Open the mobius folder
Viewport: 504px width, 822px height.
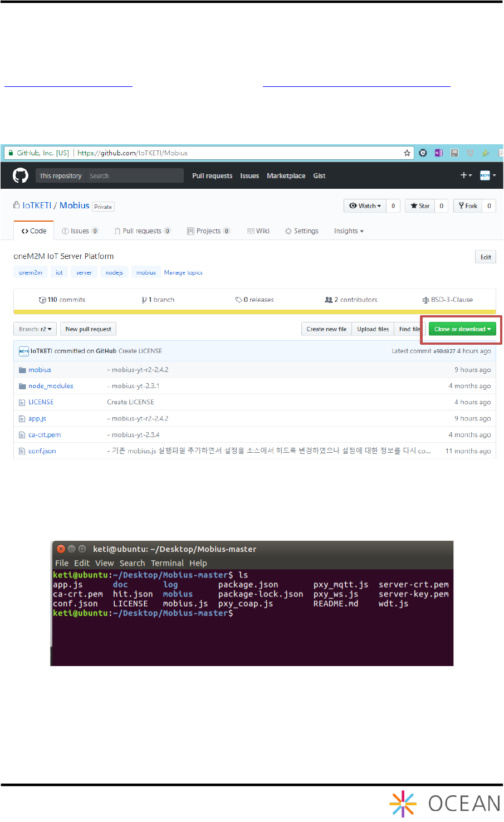(x=40, y=370)
